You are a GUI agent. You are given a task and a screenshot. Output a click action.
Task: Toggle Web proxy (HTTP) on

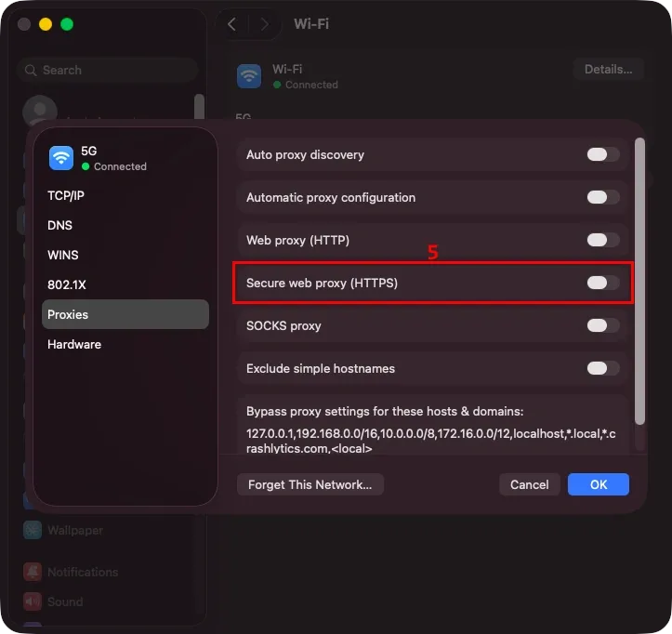(x=603, y=240)
